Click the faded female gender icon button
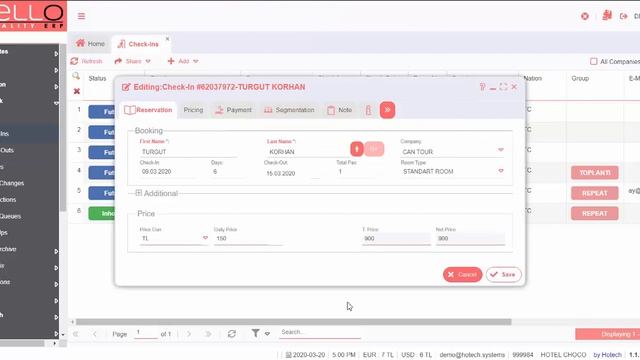This screenshot has height=360, width=640. click(x=374, y=149)
